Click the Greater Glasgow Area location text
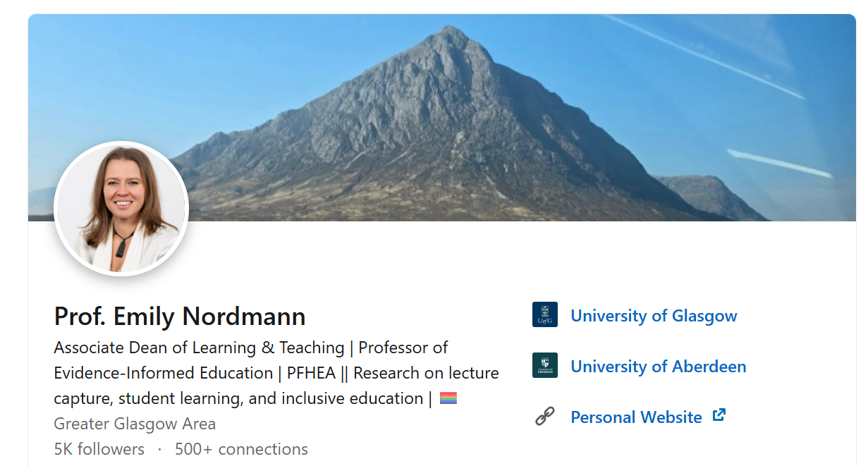868x466 pixels. 135,424
